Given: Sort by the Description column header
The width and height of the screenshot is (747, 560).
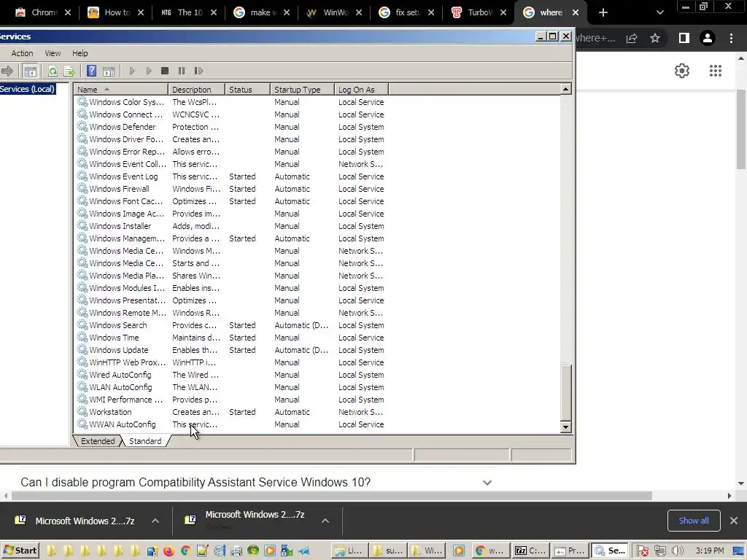Looking at the screenshot, I should pos(196,90).
